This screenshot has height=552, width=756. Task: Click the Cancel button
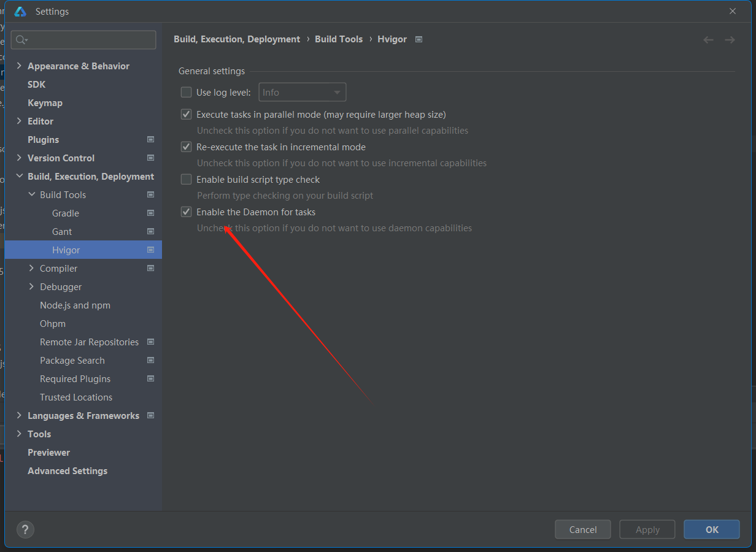583,529
